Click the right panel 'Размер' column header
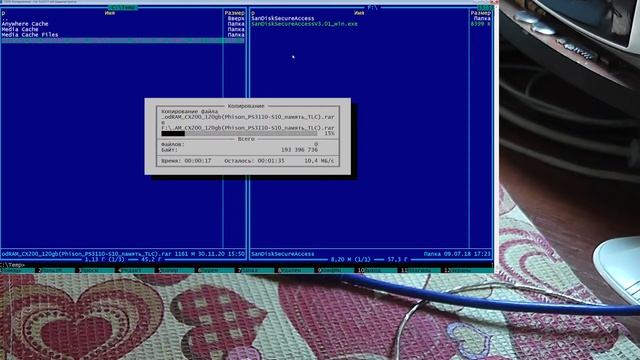The width and height of the screenshot is (640, 360). tap(480, 13)
